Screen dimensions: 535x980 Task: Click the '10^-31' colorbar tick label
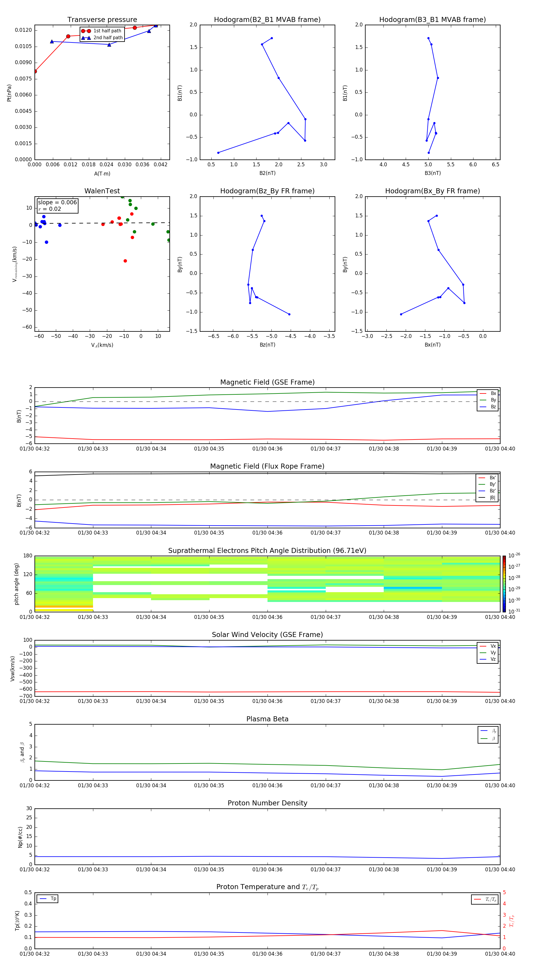coord(514,611)
